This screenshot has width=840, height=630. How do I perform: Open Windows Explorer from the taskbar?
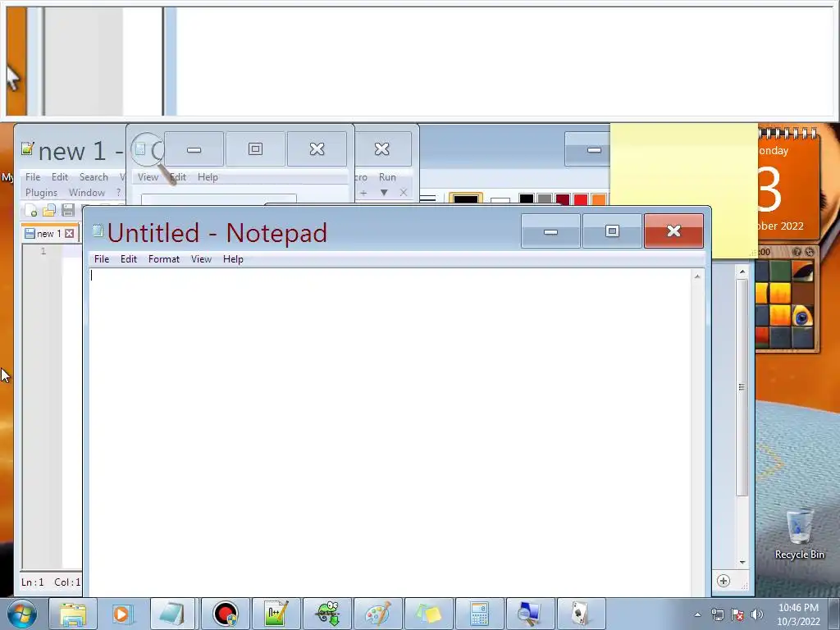click(x=72, y=614)
